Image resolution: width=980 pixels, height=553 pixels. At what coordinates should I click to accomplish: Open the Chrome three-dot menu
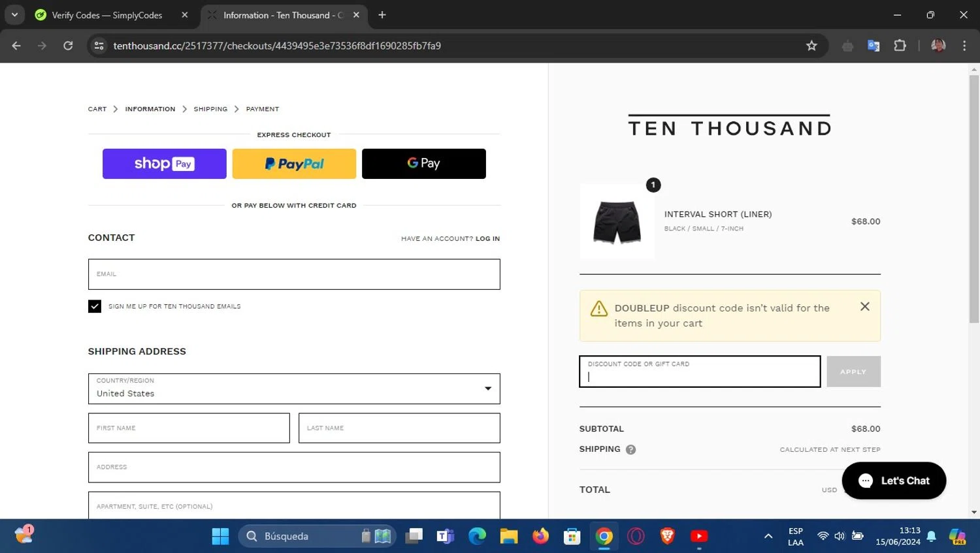pos(964,46)
